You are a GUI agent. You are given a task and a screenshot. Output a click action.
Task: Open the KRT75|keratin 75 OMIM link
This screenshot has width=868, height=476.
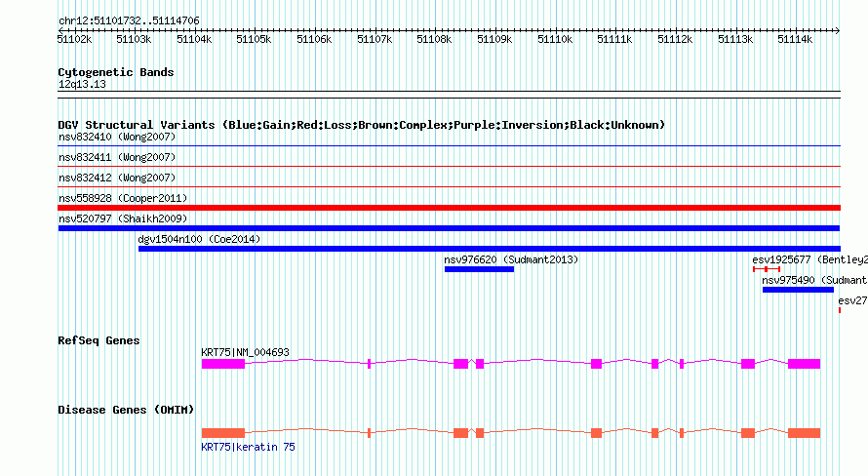pos(248,447)
